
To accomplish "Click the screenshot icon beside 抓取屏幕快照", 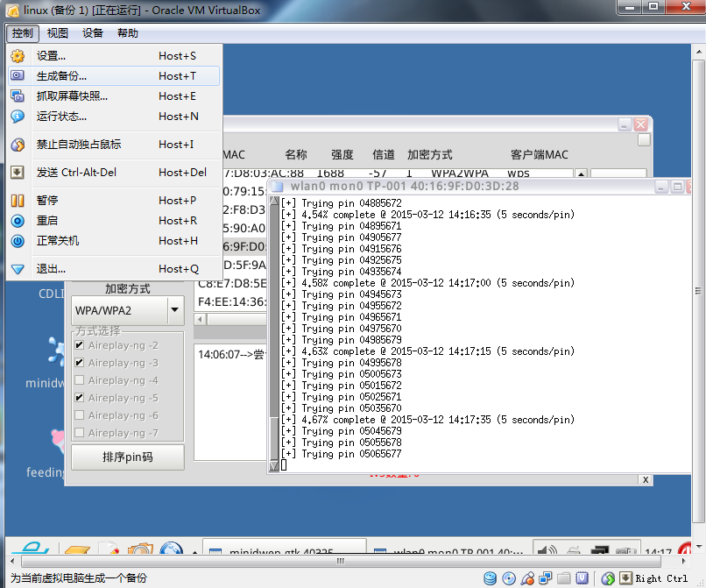I will [18, 96].
